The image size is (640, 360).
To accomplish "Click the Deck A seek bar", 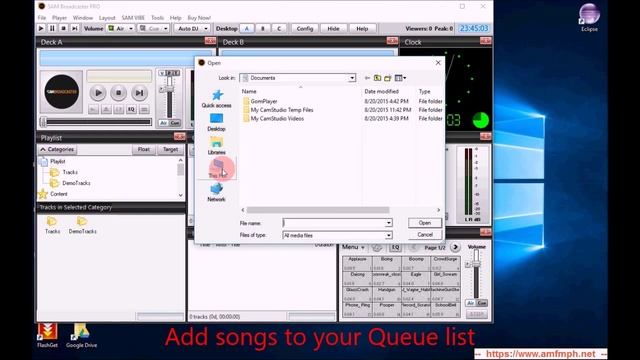I will pyautogui.click(x=96, y=122).
